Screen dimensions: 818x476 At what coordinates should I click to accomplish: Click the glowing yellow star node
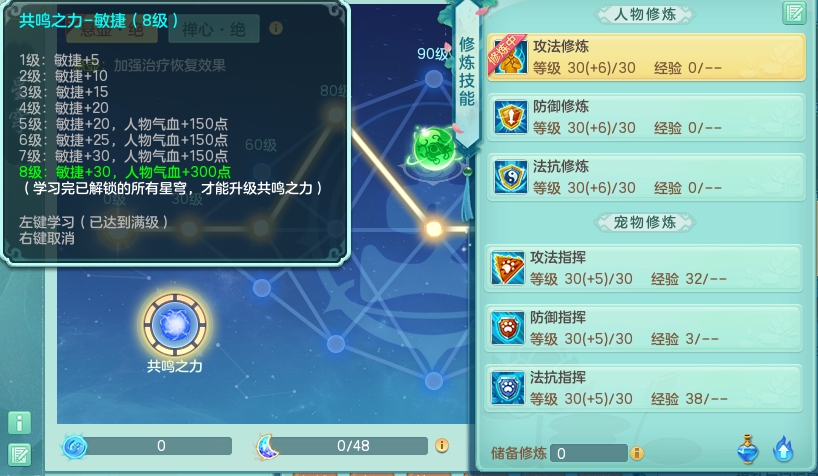(434, 229)
